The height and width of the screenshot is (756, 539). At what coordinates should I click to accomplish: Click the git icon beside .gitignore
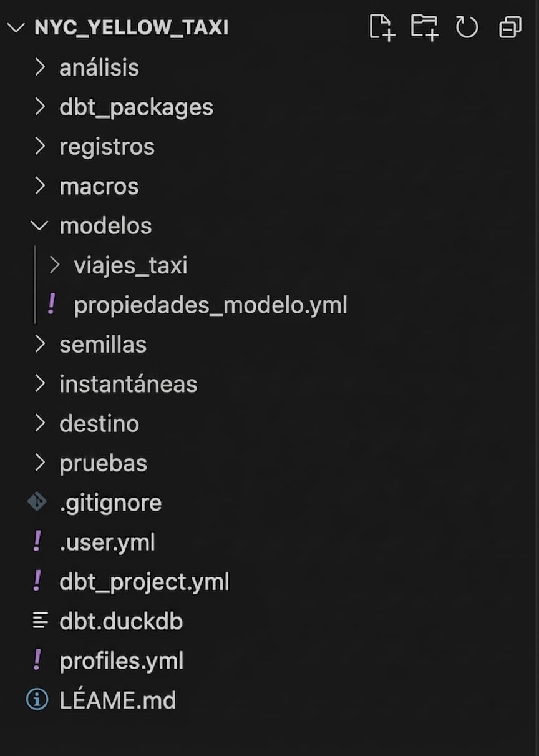pos(37,502)
